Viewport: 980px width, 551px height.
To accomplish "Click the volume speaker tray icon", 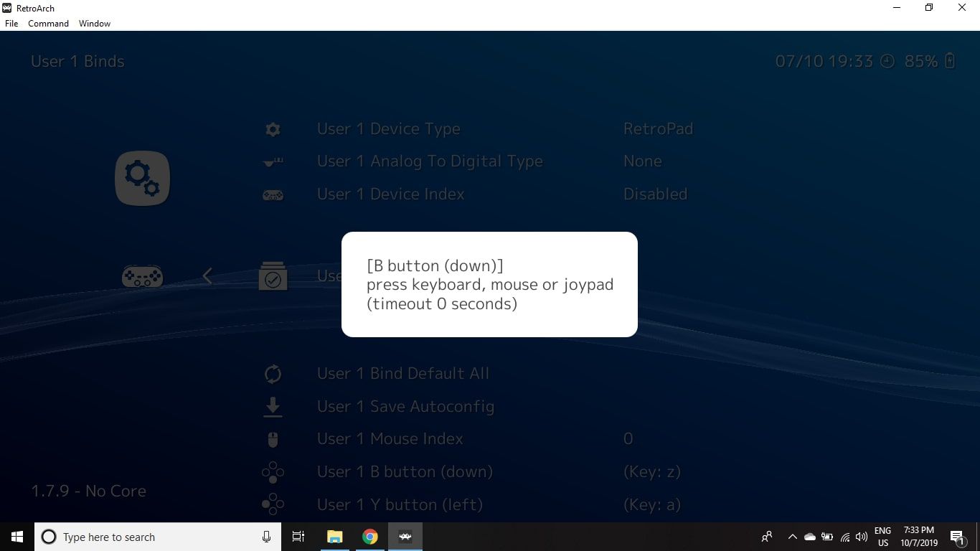I will 862,537.
